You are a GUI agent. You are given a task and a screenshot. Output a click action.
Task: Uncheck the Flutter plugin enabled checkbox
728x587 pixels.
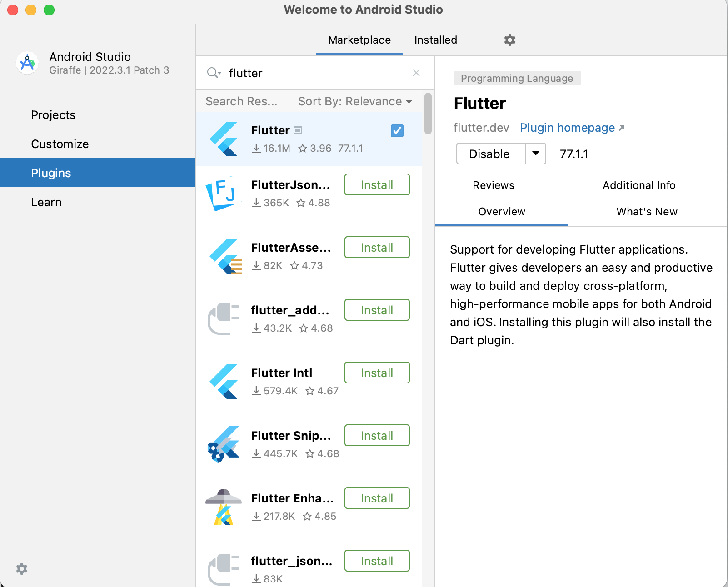point(397,131)
